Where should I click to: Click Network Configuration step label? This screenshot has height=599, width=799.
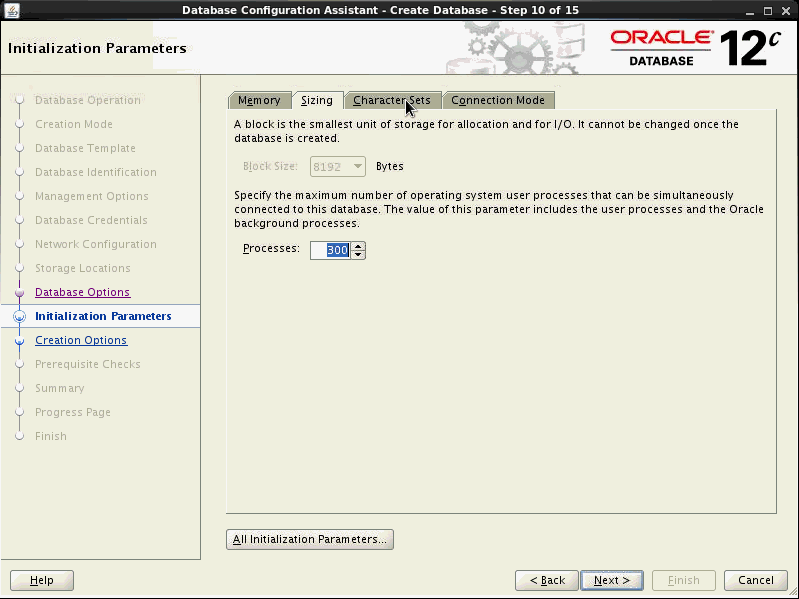pyautogui.click(x=96, y=244)
